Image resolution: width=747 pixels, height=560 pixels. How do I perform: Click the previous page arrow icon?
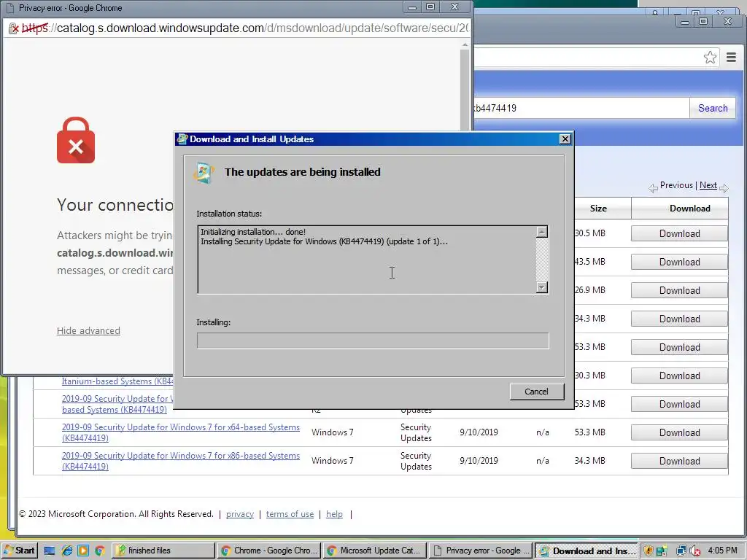tap(653, 188)
